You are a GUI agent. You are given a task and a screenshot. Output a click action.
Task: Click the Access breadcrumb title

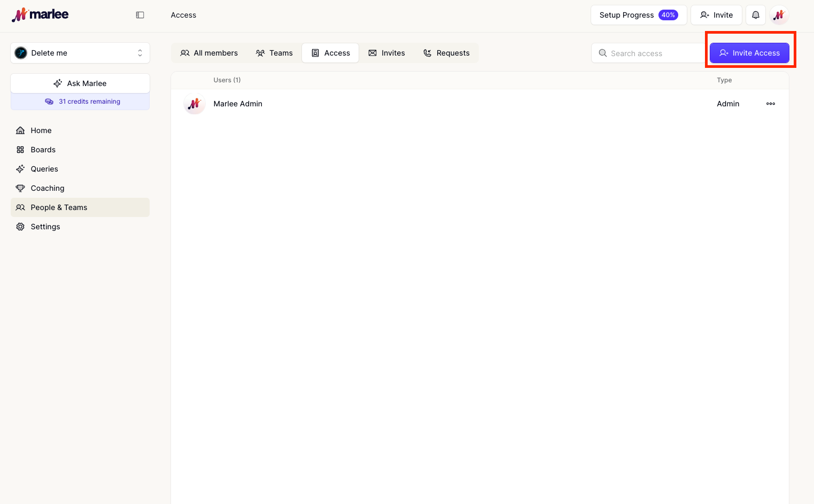[x=183, y=15]
